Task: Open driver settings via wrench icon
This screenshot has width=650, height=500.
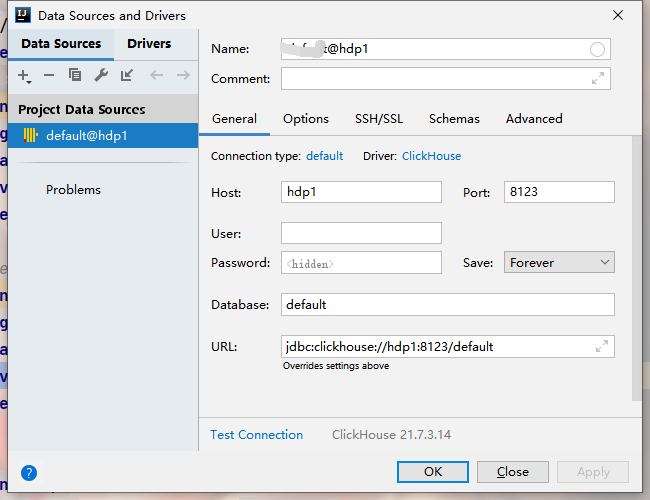Action: (x=101, y=75)
